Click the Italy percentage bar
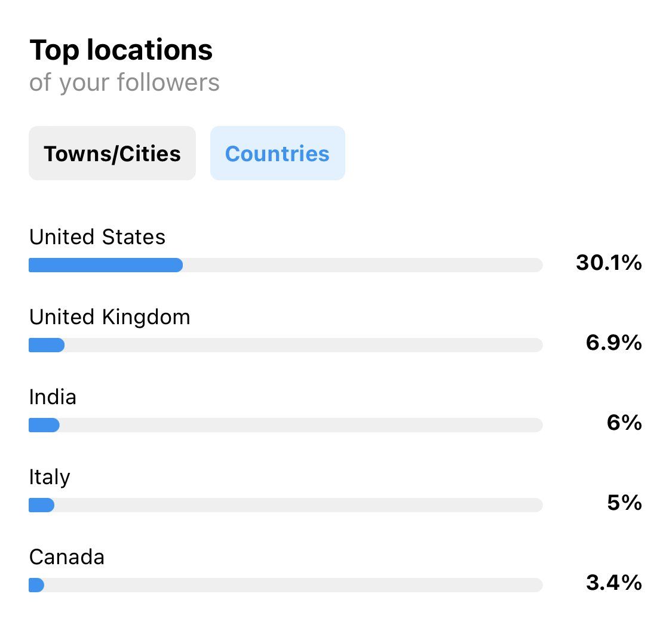This screenshot has width=672, height=640. pyautogui.click(x=286, y=505)
